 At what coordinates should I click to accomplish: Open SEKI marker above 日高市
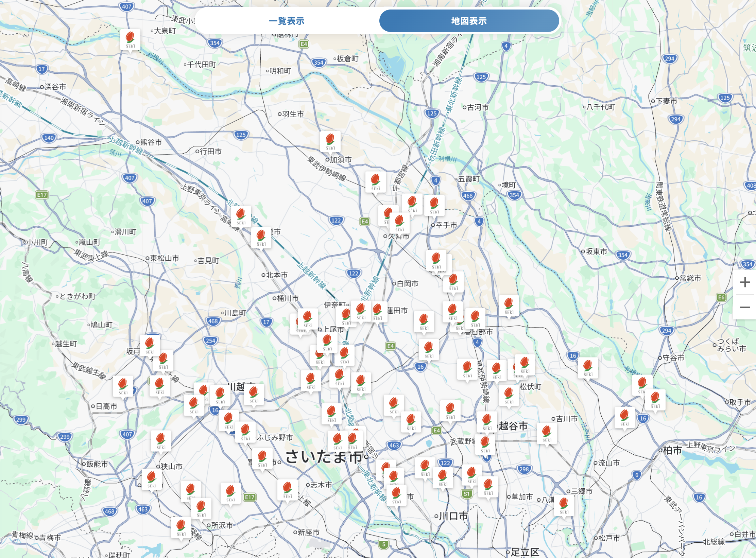click(x=123, y=386)
